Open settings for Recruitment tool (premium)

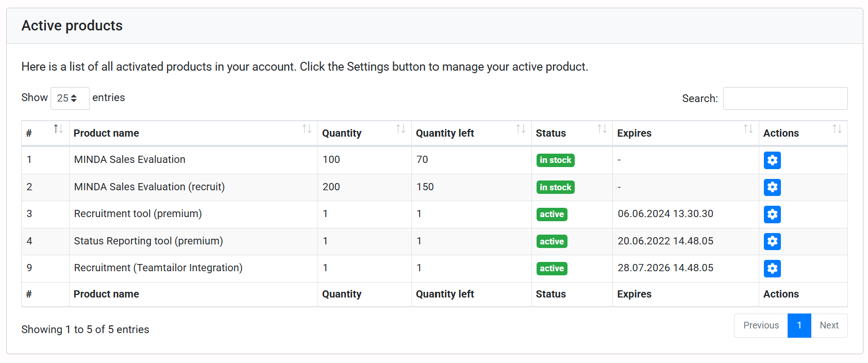point(772,214)
